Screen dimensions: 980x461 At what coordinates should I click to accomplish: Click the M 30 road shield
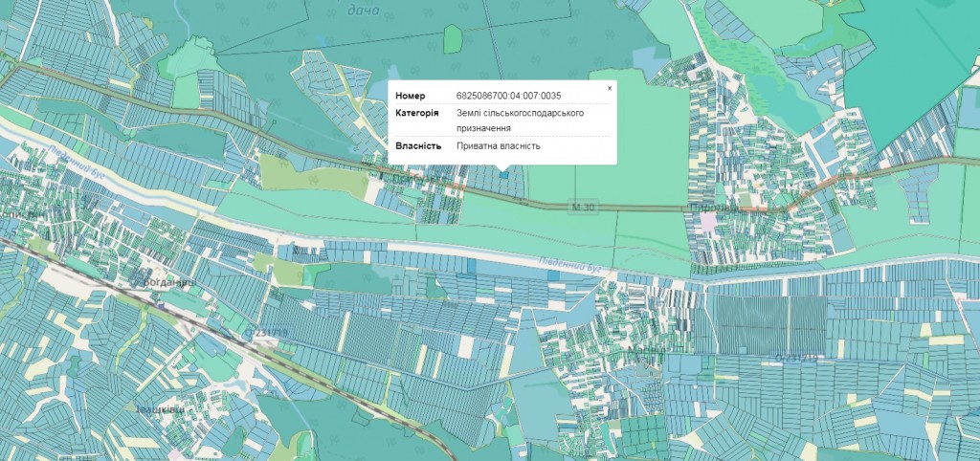[577, 208]
